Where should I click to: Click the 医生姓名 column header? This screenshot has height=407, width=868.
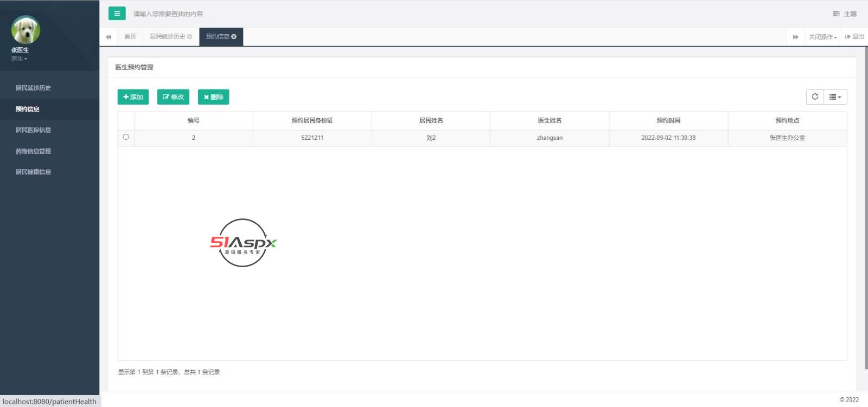click(x=550, y=120)
